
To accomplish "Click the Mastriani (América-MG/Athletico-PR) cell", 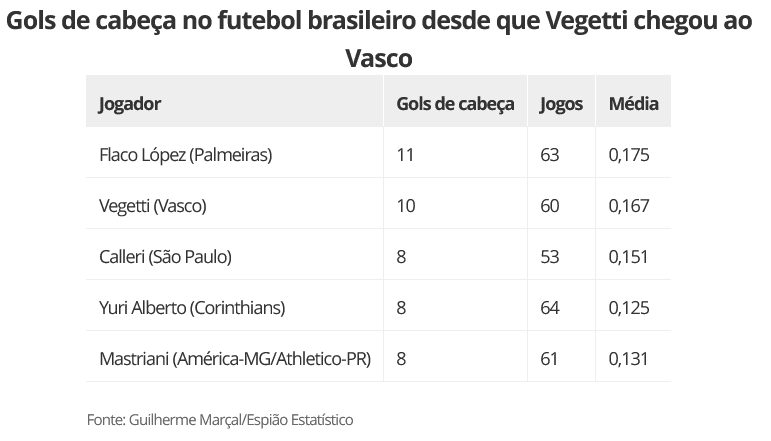I will (235, 359).
